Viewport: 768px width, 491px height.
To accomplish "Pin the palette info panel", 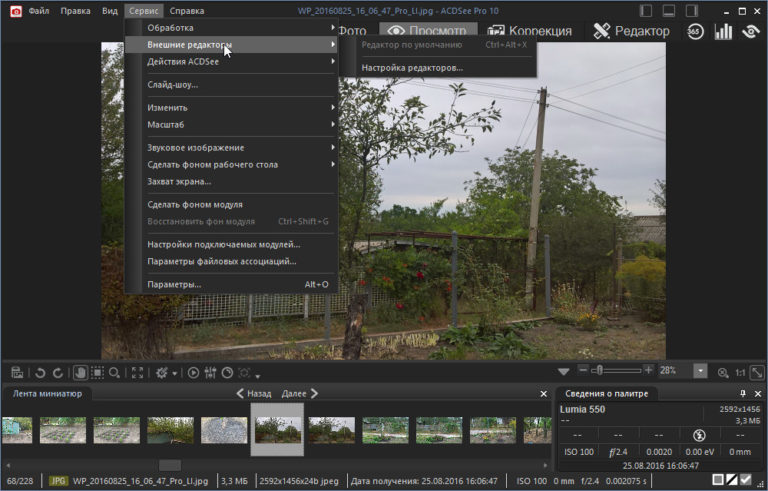I will point(743,394).
